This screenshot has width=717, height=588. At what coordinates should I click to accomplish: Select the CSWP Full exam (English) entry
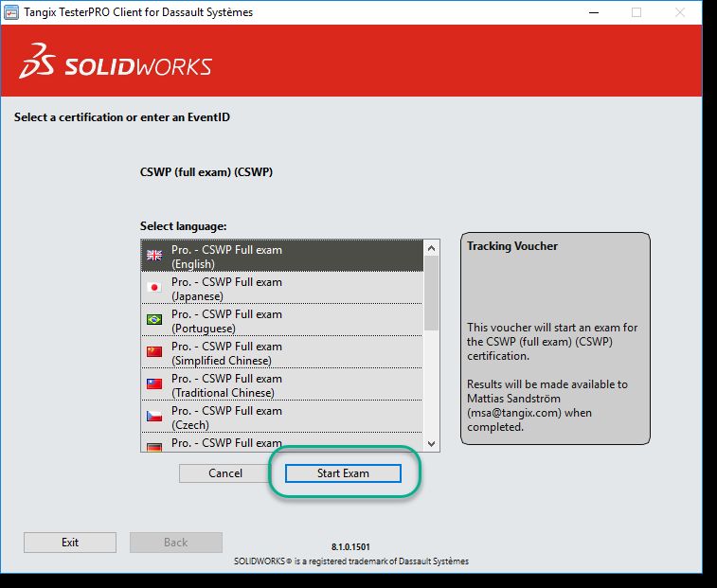282,256
